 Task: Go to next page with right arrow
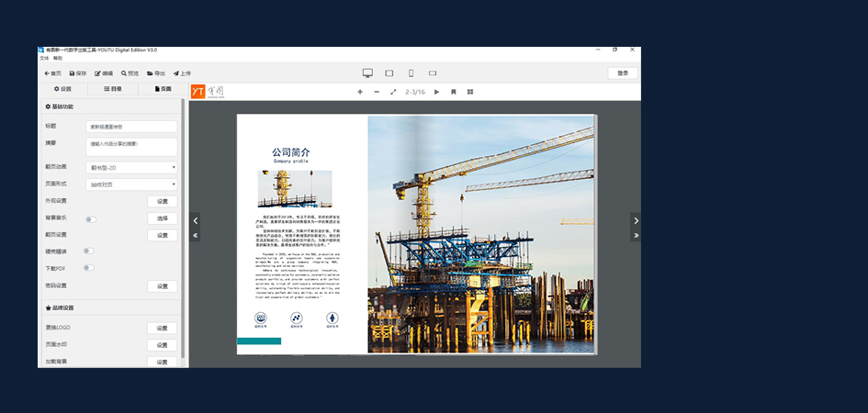636,220
